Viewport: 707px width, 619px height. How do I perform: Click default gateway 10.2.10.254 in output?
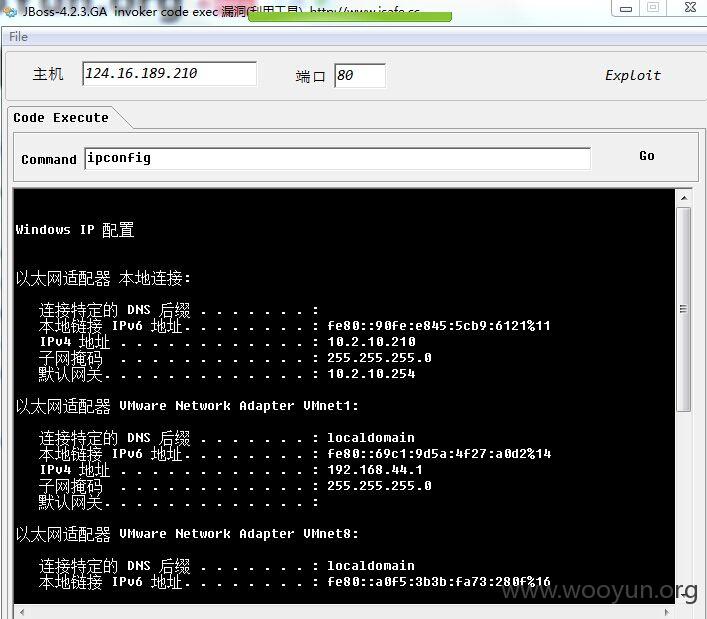point(371,374)
